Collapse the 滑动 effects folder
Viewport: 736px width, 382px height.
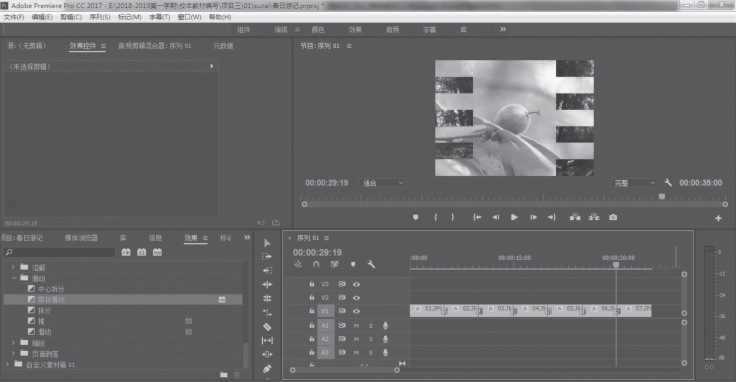13,278
